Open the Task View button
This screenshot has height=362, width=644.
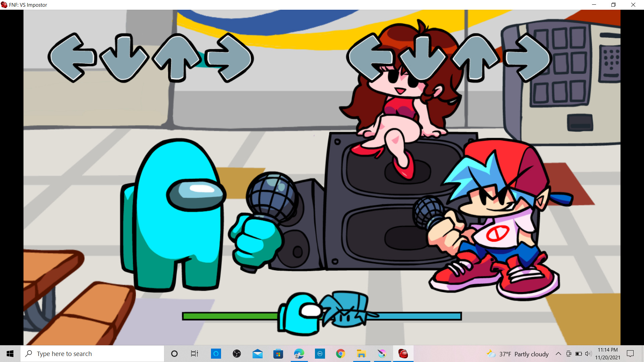click(x=195, y=354)
